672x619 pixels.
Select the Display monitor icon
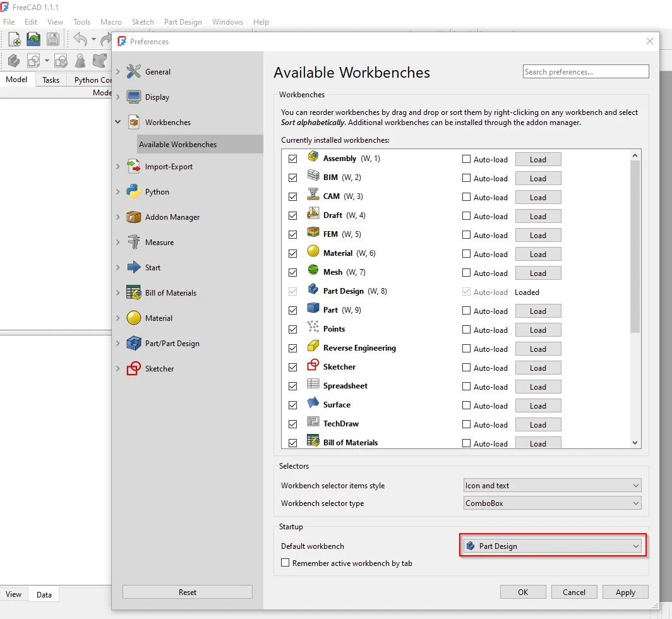(134, 97)
